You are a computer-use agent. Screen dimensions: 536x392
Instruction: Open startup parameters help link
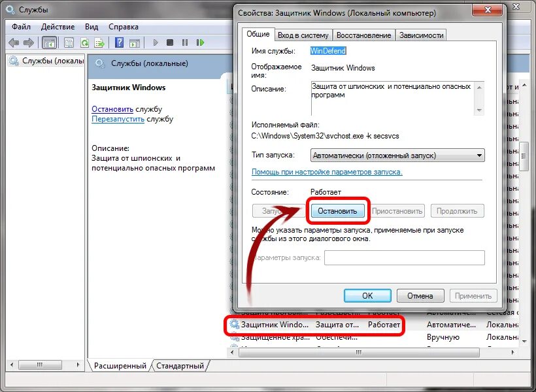[x=327, y=172]
